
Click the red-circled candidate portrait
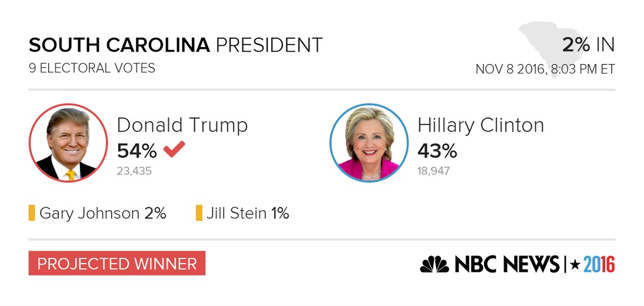(x=68, y=143)
